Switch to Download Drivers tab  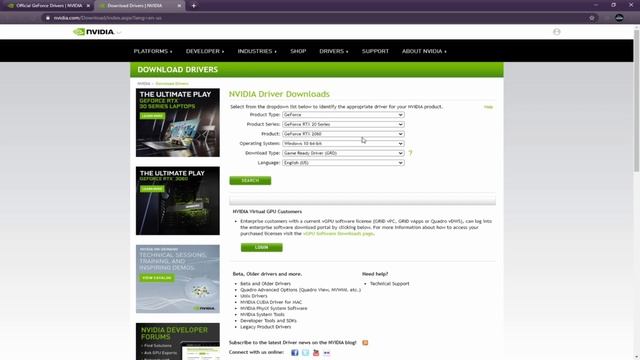click(139, 6)
